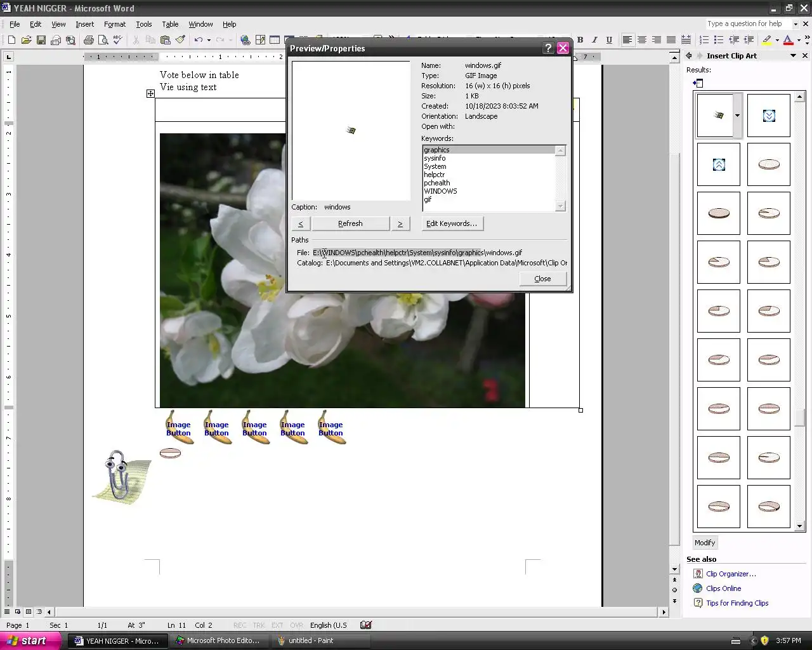
Task: Open Tips for Finding Clips link
Action: [737, 603]
